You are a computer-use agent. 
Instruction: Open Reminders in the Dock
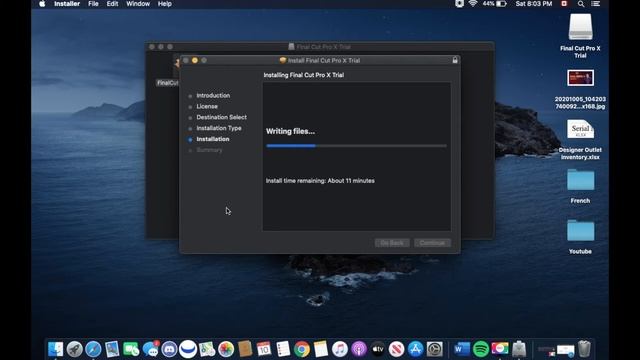click(283, 349)
